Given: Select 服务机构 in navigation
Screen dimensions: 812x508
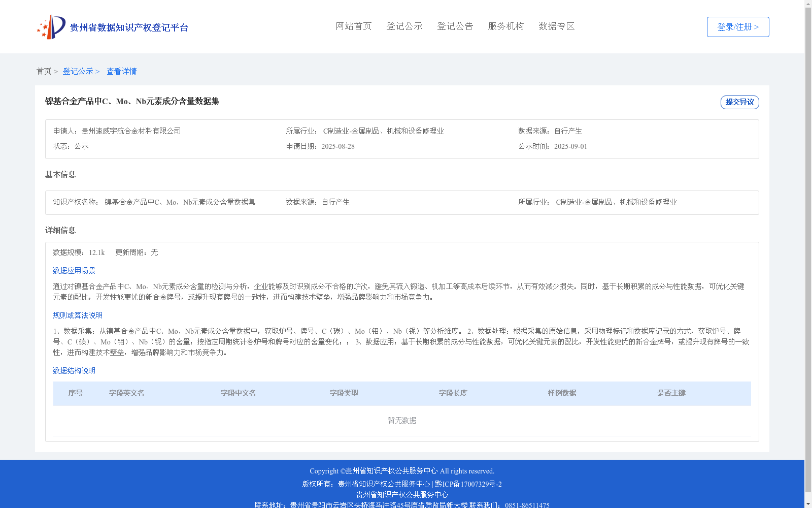Looking at the screenshot, I should pos(506,26).
